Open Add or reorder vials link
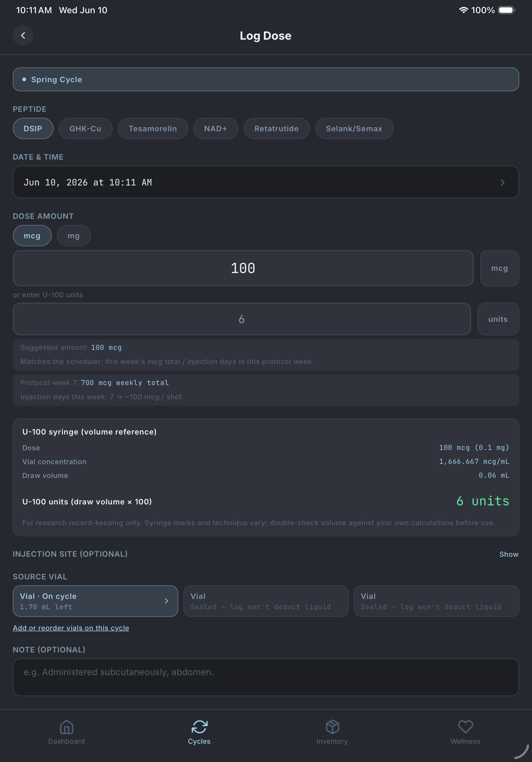Screen dimensions: 532x762 [x=71, y=628]
